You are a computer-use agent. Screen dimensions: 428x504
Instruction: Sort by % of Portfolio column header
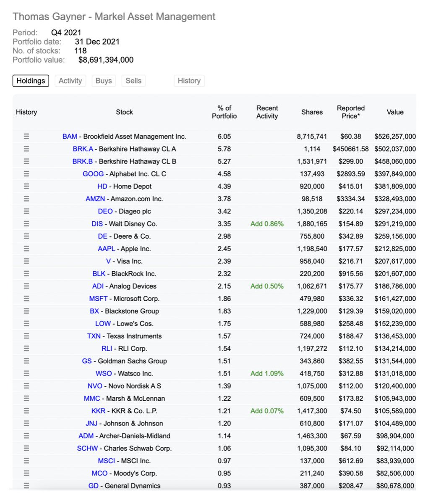coord(224,112)
